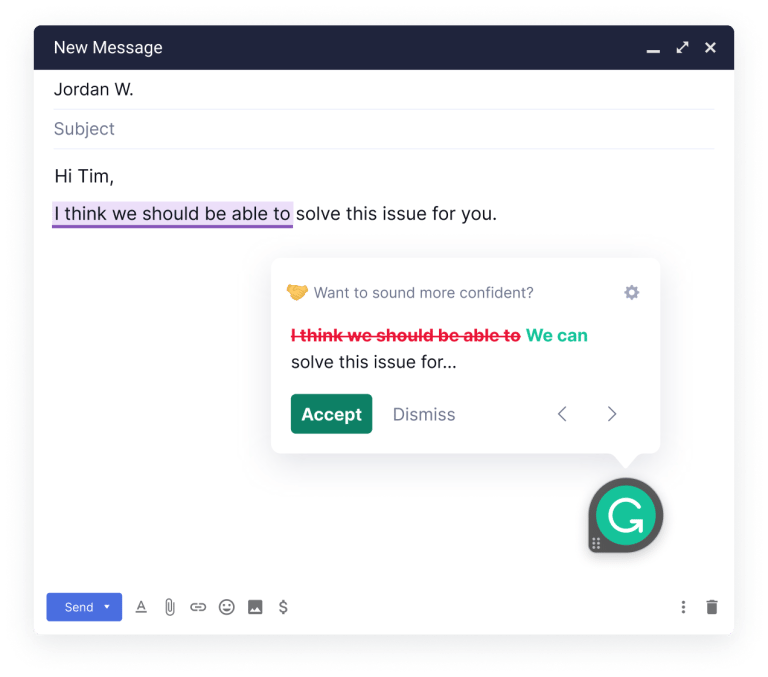
Task: Open Grammarly suggestion settings gear
Action: pyautogui.click(x=631, y=292)
